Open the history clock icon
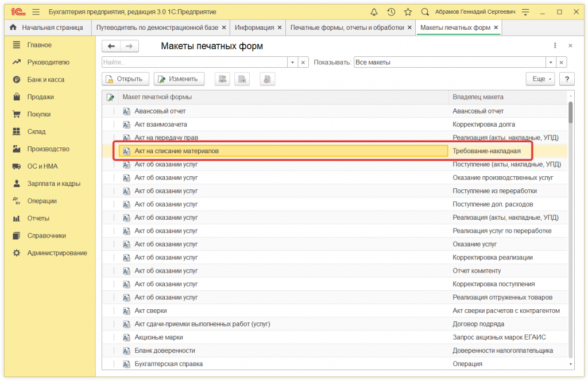The image size is (588, 381). [x=391, y=11]
